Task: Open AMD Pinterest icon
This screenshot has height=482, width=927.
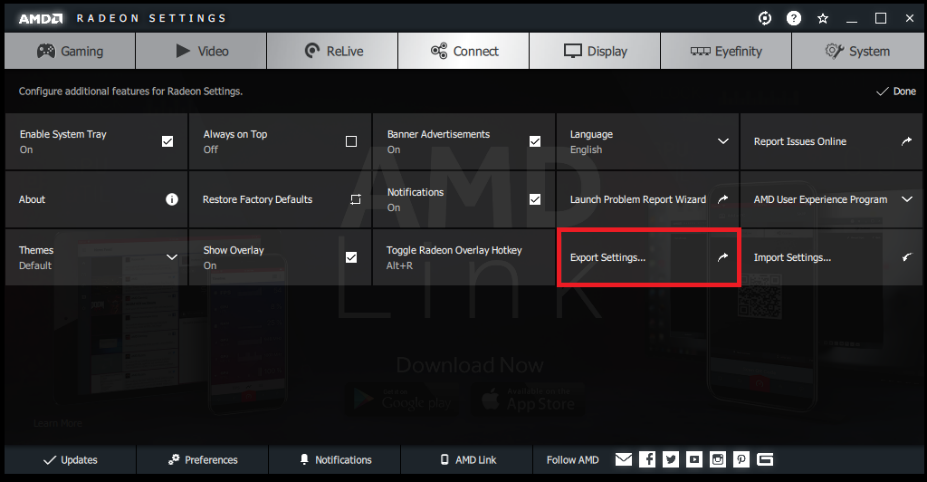Action: 741,460
